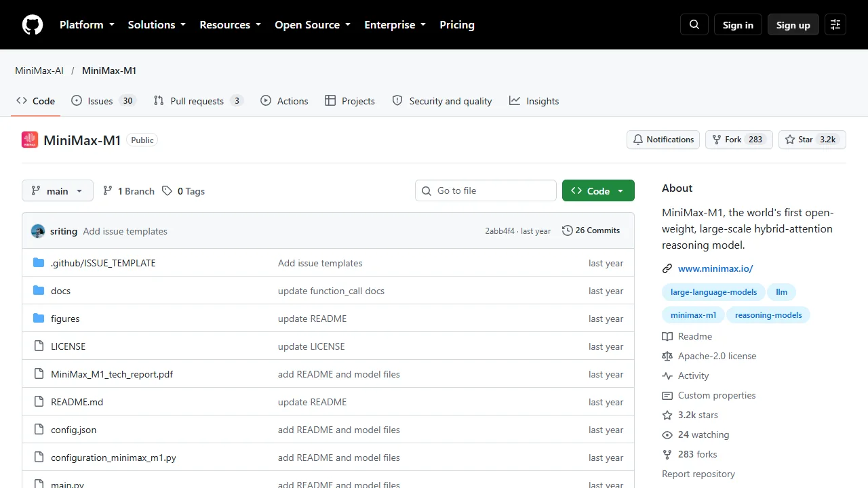
Task: Open the green Code dropdown button
Action: (x=598, y=191)
